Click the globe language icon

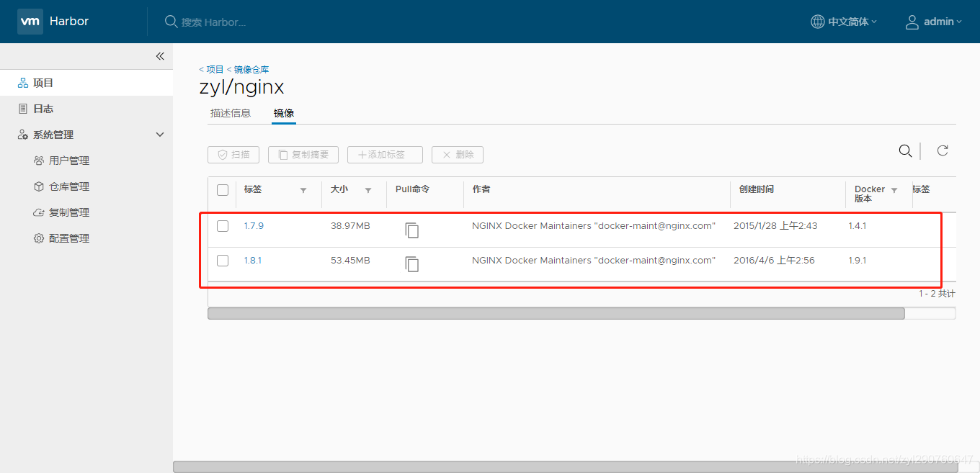[x=817, y=22]
